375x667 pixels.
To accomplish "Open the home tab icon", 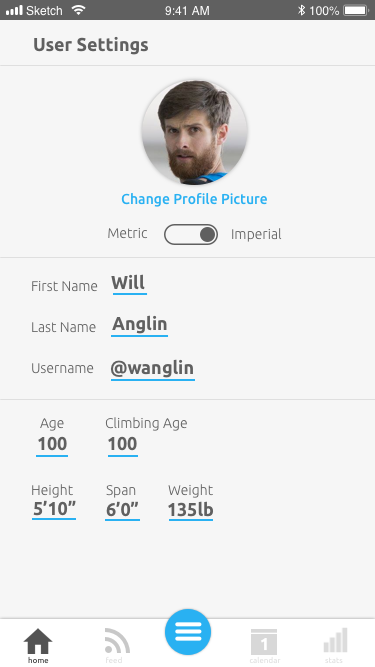I will pyautogui.click(x=38, y=641).
